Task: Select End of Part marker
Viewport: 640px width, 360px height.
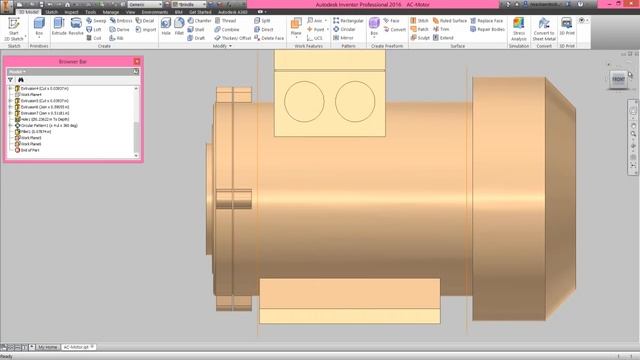Action: click(27, 150)
